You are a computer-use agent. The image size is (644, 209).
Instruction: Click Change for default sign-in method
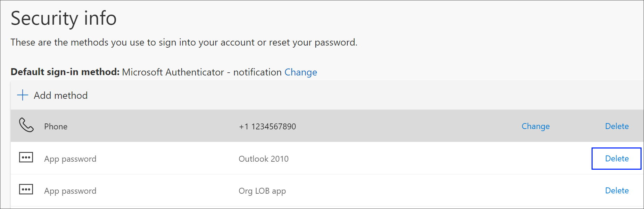click(x=300, y=72)
